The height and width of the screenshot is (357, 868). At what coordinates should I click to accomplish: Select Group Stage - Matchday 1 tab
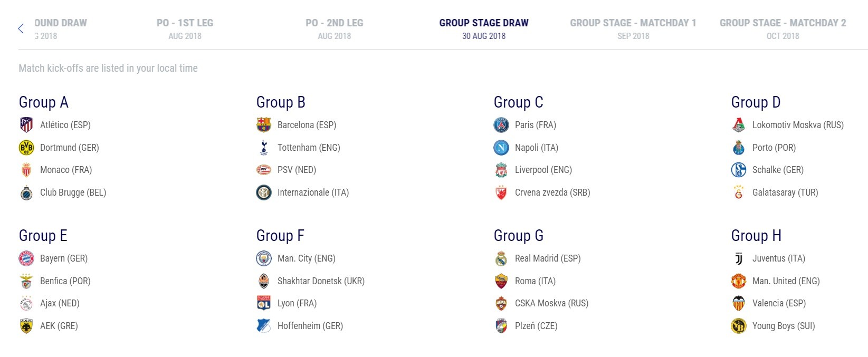pyautogui.click(x=633, y=29)
